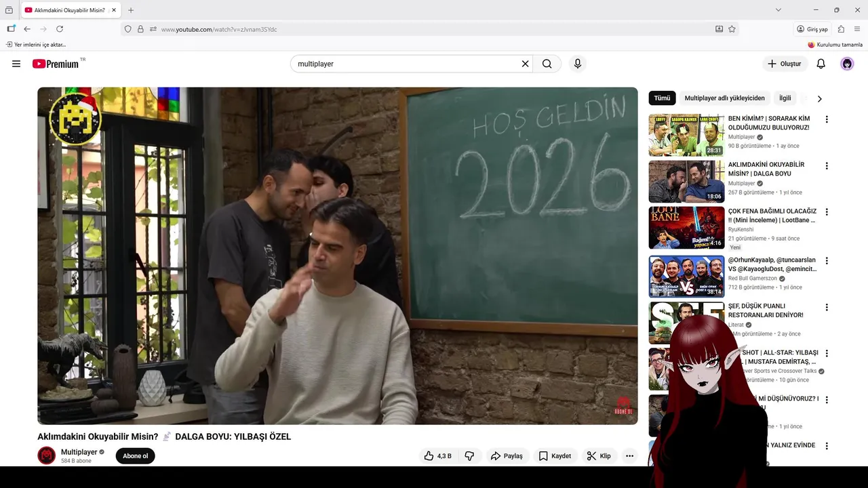Click Giriş yap browser sign-in button
Screen dimensions: 868x488
[812, 29]
